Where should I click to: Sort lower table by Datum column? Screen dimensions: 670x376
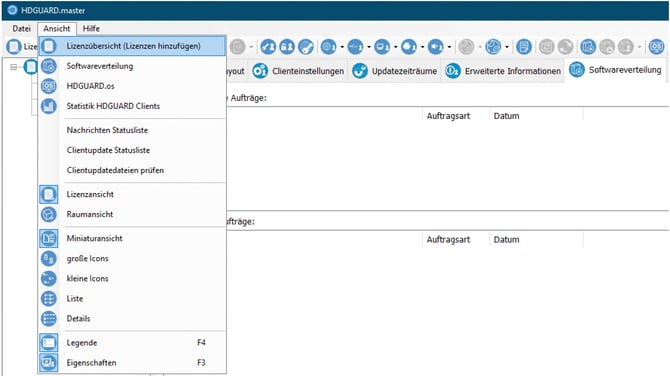coord(537,240)
